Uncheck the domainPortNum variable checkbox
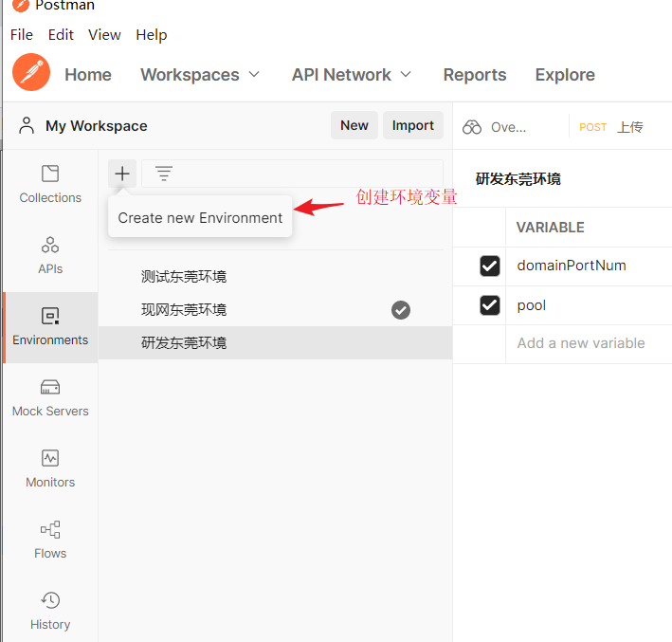Screen dimensions: 672x642 point(490,266)
